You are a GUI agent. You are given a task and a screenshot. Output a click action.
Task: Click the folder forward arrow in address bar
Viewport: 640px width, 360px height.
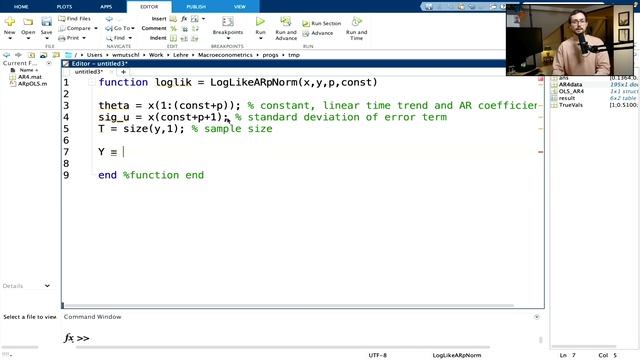[x=18, y=55]
